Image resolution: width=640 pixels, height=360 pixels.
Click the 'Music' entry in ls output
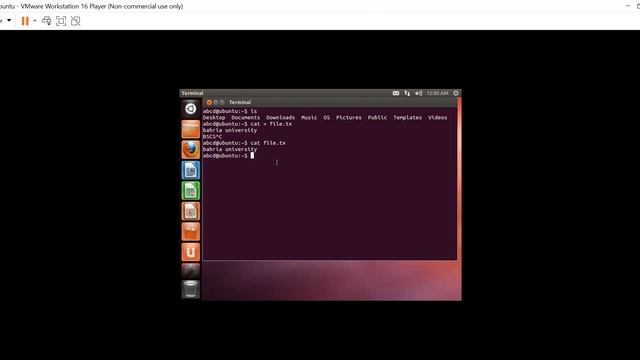[x=309, y=118]
